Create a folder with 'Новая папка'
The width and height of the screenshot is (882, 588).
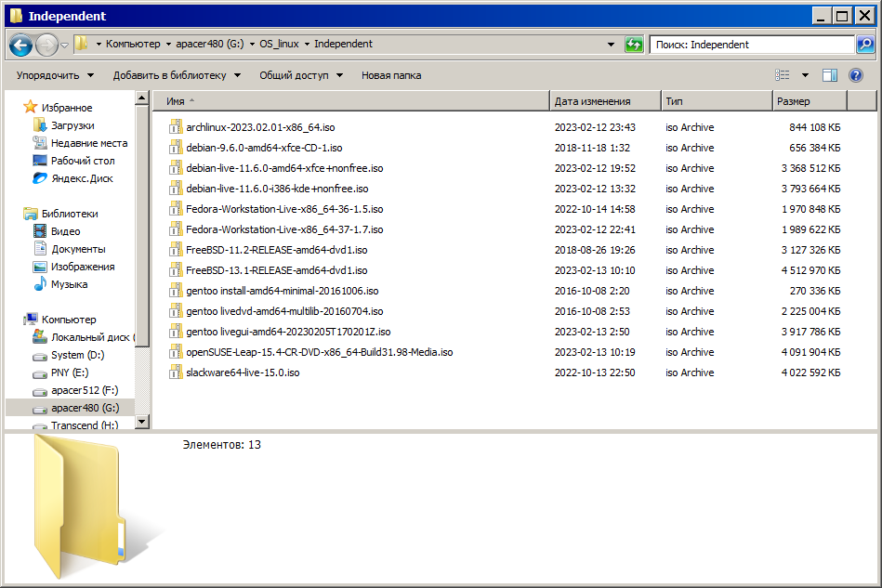coord(391,75)
